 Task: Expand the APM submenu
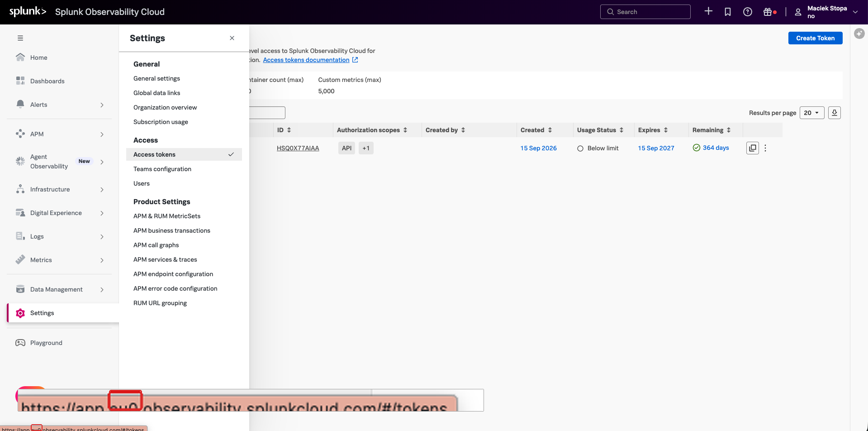coord(102,134)
